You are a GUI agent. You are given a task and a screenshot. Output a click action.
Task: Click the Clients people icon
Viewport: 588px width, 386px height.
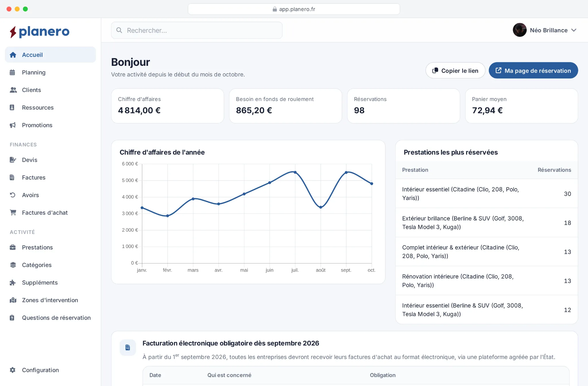13,90
